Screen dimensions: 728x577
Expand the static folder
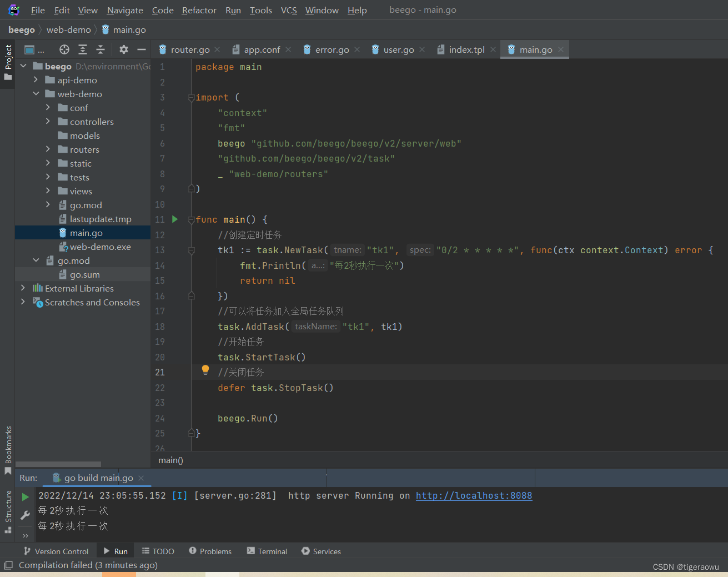(x=48, y=163)
